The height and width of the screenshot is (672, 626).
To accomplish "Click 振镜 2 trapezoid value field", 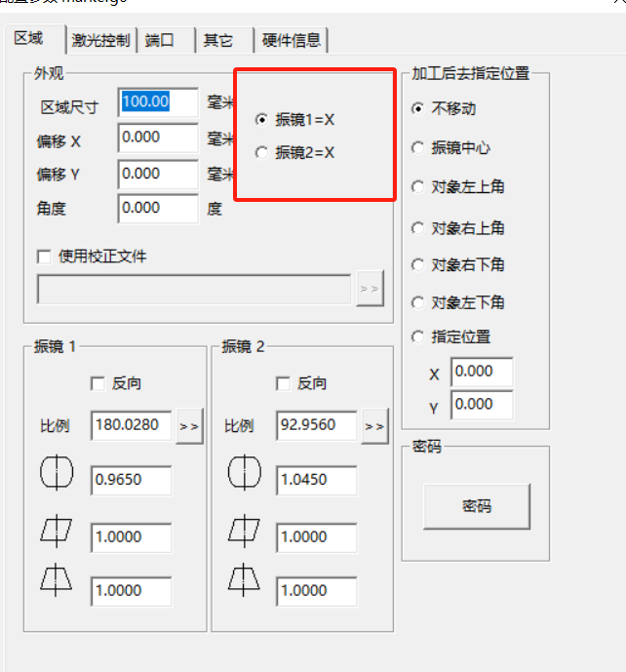I will pos(317,591).
